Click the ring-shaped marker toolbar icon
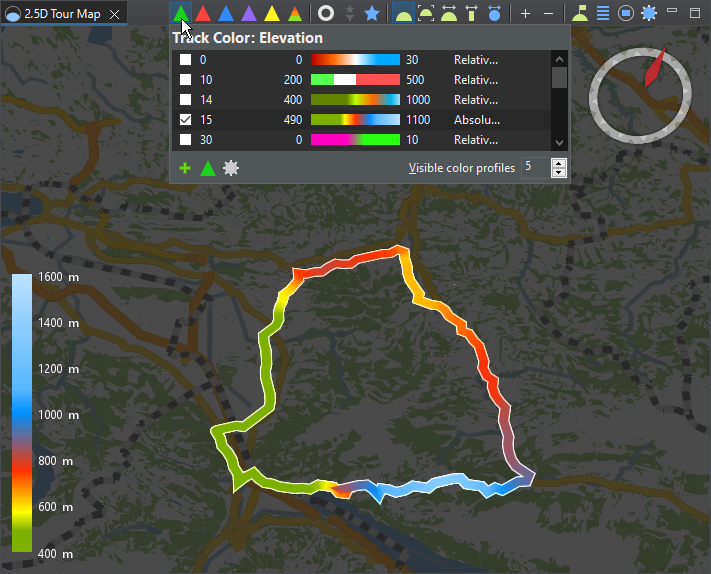This screenshot has height=574, width=711. 326,13
